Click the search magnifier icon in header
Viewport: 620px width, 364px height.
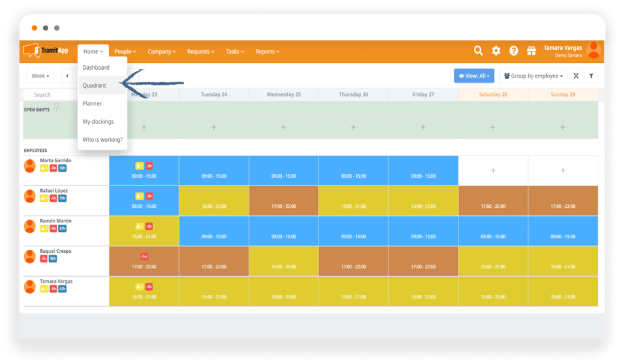[x=478, y=51]
